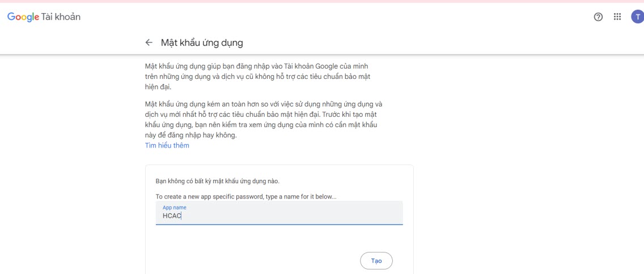Click the "Bạn không có bất kỳ mật khẩu" message

coord(218,181)
